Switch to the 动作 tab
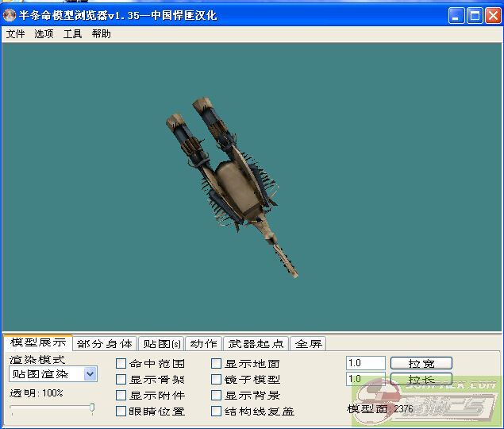Image resolution: width=504 pixels, height=429 pixels. point(204,344)
